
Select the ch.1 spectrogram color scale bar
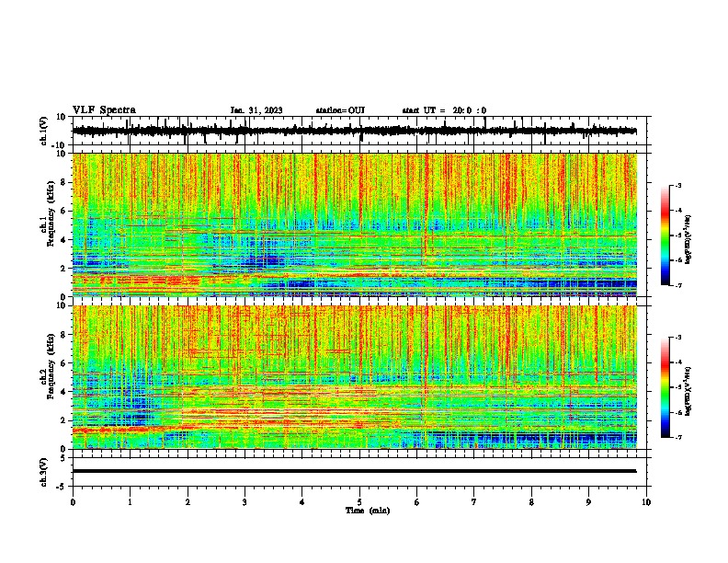[665, 236]
